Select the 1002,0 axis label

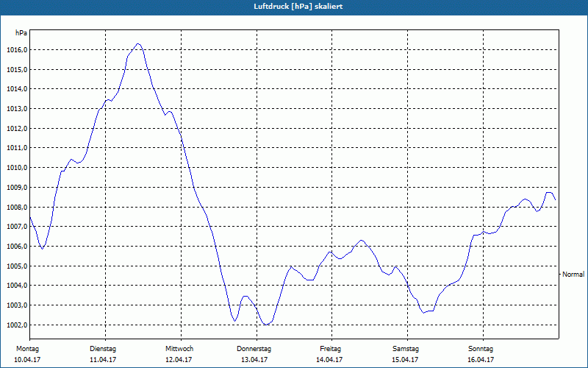15,325
